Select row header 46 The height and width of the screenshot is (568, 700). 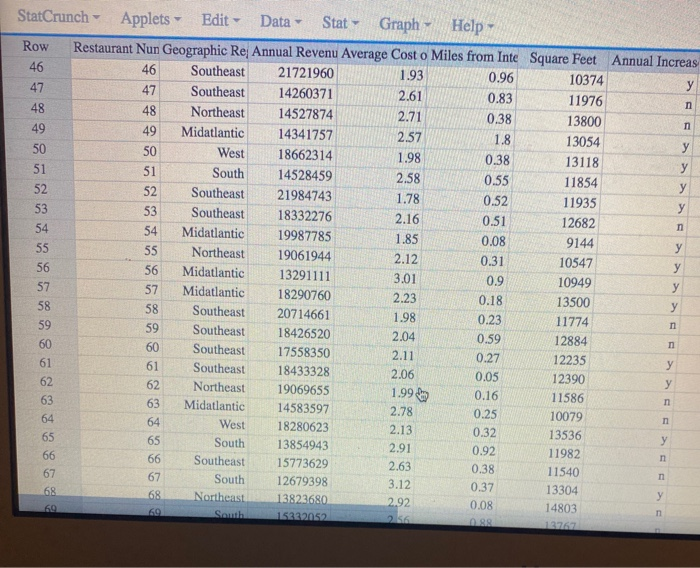click(x=37, y=67)
